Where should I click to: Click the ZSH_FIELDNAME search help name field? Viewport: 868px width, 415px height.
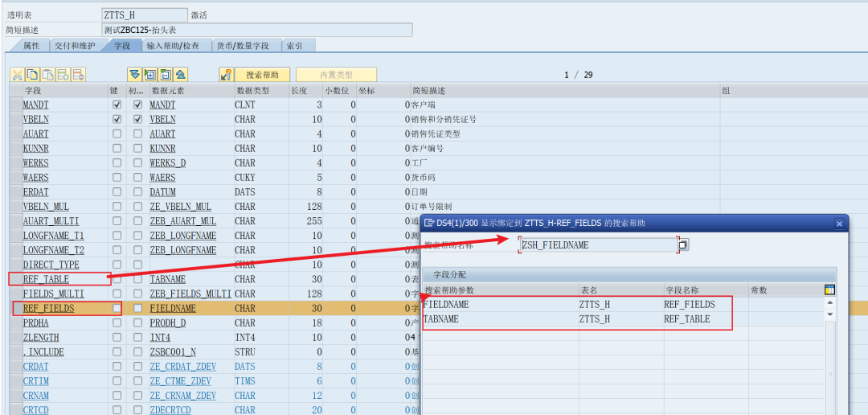[599, 244]
